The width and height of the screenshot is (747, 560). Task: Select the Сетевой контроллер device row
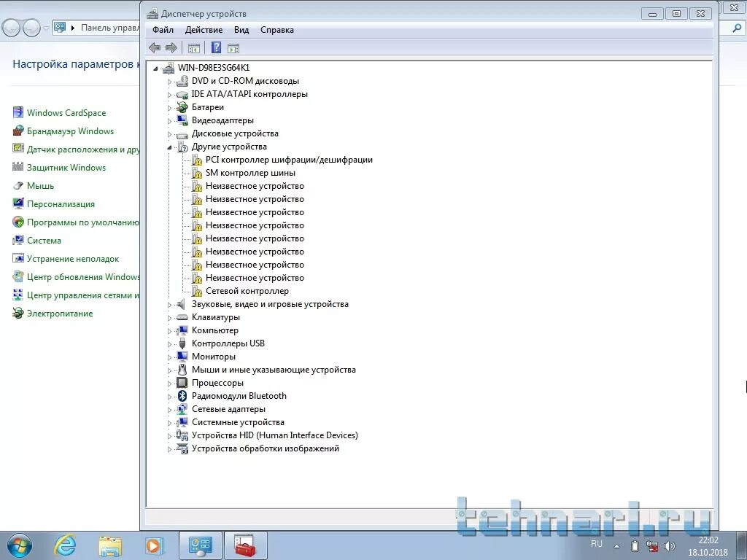[x=247, y=291]
